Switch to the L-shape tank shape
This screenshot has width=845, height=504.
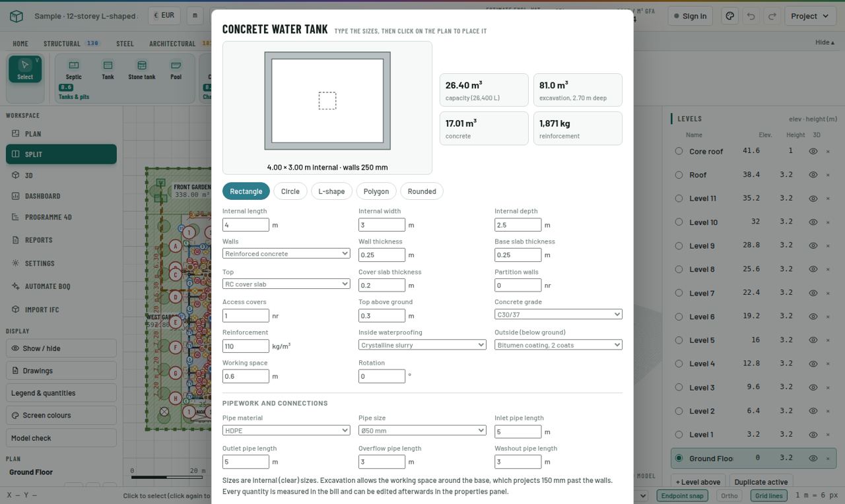coord(331,191)
